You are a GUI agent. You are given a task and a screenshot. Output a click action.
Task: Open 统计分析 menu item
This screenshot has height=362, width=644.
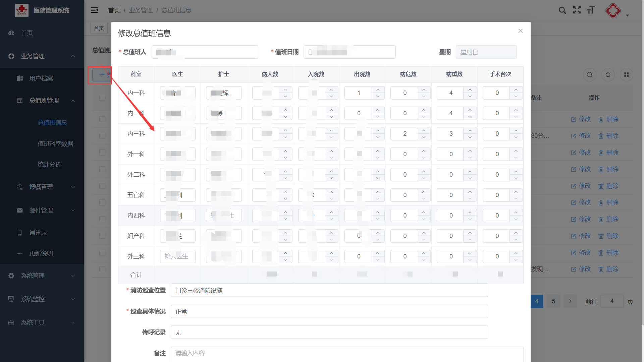(49, 164)
